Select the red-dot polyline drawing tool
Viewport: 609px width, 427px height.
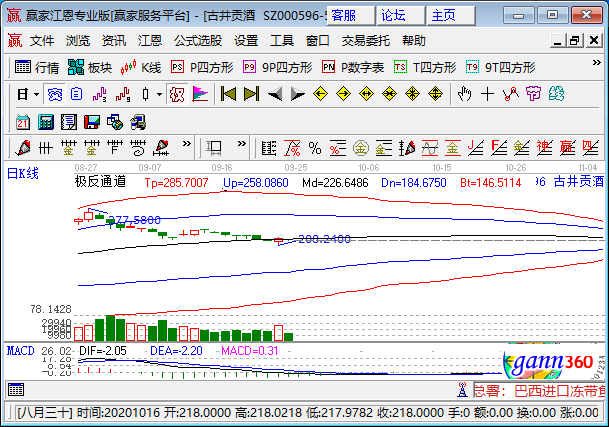click(510, 94)
